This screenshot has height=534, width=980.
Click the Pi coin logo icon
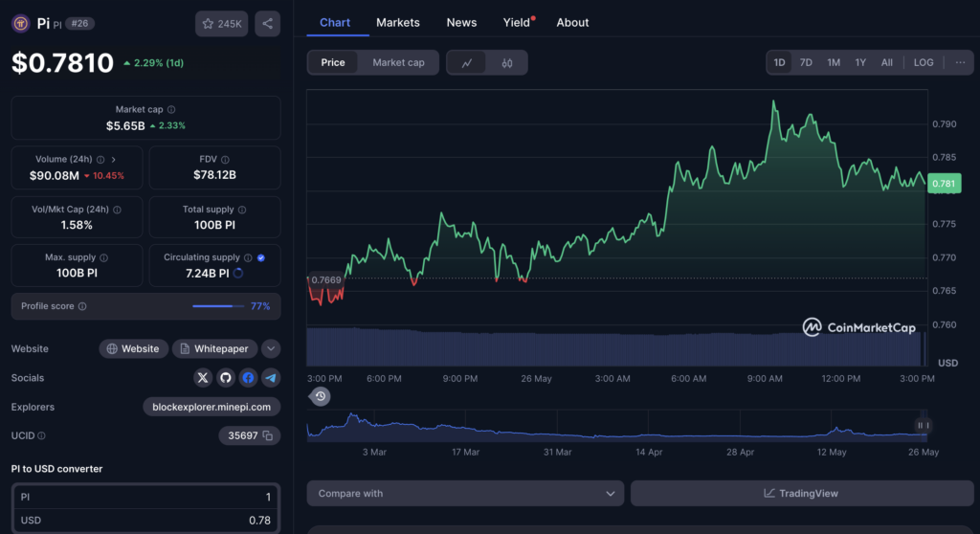click(21, 24)
